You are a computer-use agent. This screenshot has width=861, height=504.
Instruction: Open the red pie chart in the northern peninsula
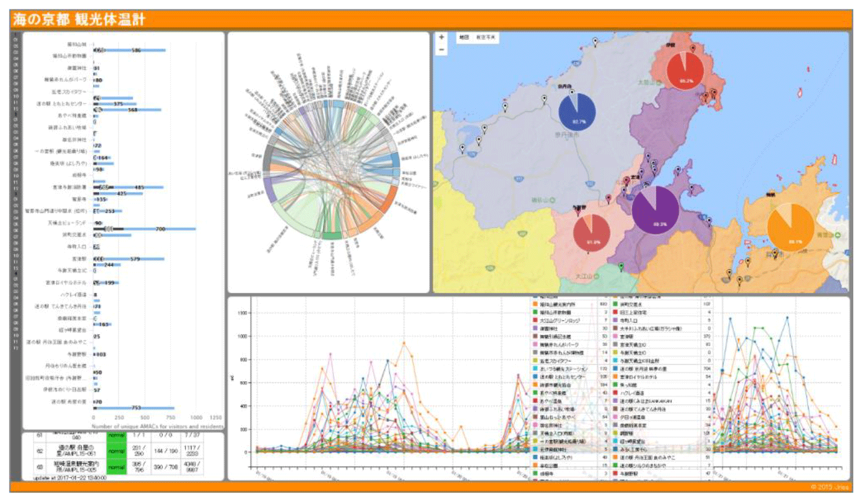pyautogui.click(x=685, y=70)
